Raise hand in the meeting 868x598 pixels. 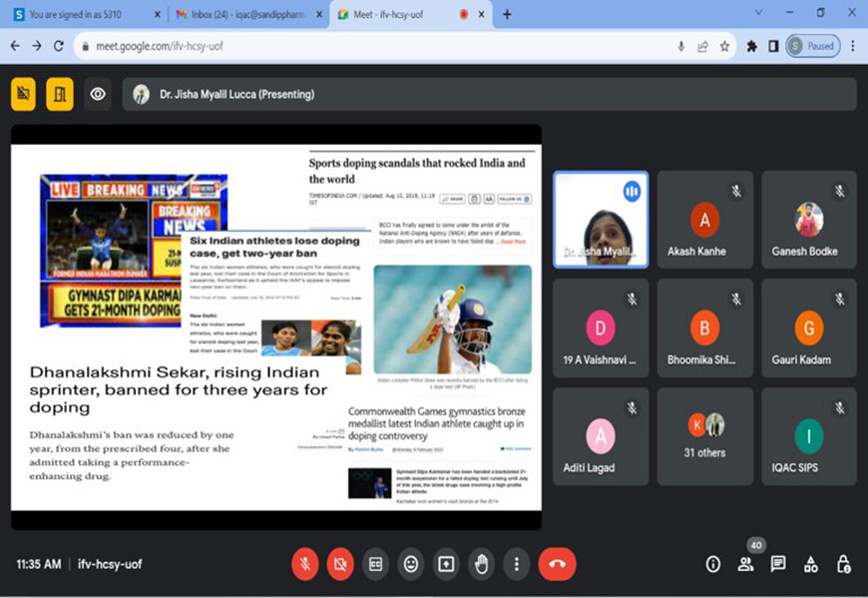(x=481, y=564)
